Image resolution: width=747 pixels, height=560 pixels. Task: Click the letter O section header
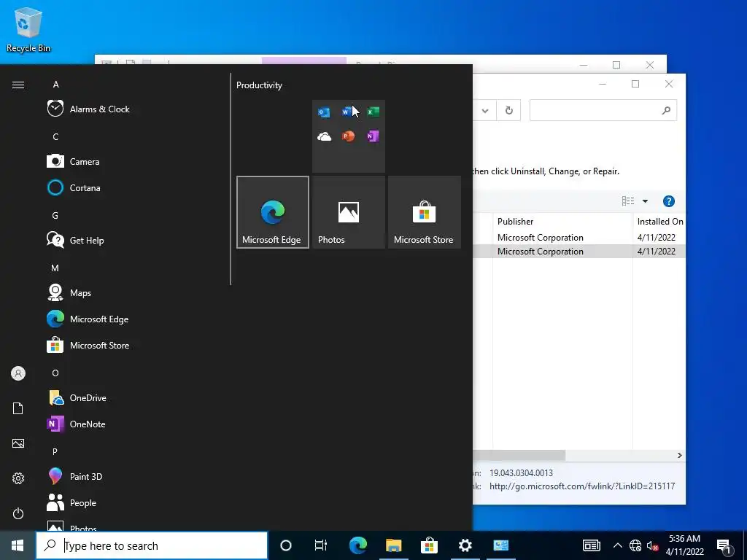click(55, 373)
